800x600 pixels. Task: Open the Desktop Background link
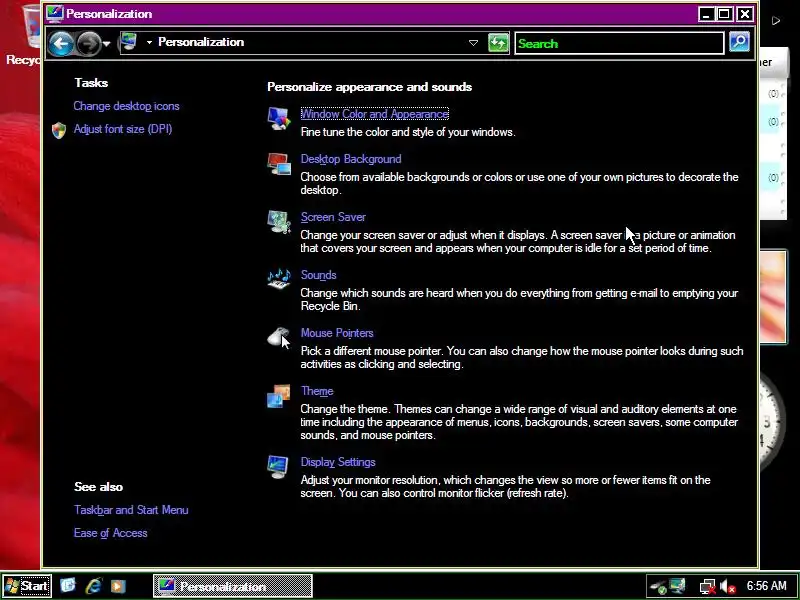[x=351, y=159]
